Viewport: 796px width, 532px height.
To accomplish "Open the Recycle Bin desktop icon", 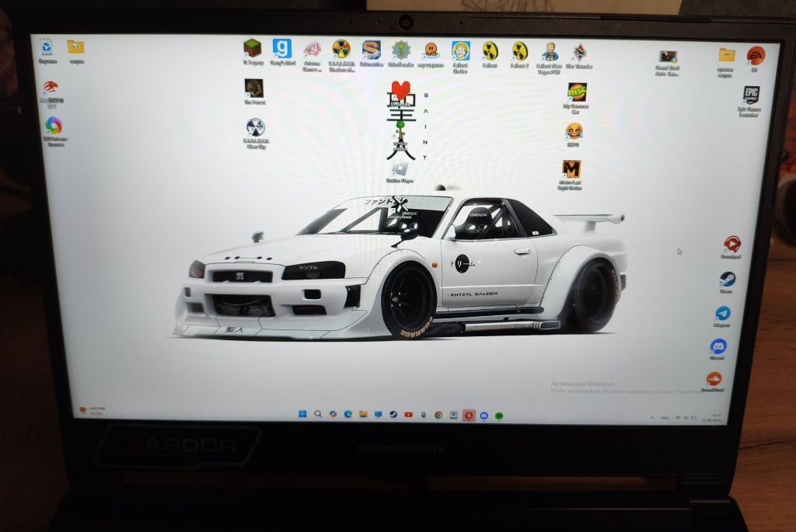I will tap(47, 50).
